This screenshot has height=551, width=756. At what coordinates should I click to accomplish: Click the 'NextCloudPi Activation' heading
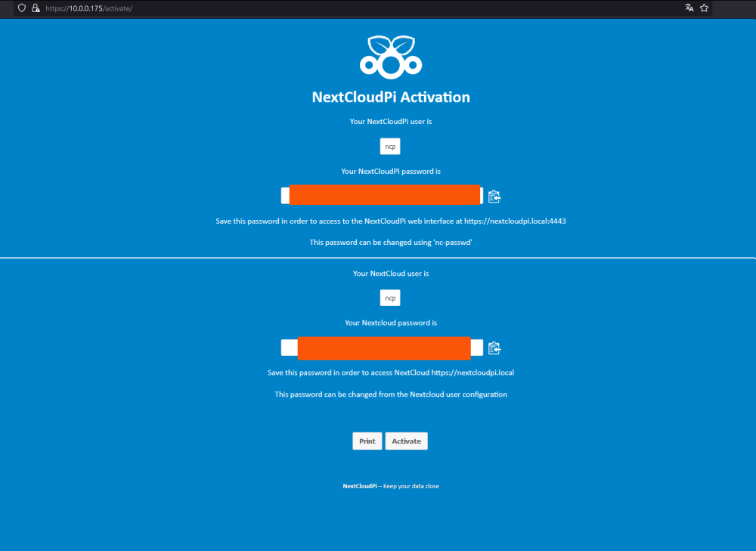click(391, 97)
